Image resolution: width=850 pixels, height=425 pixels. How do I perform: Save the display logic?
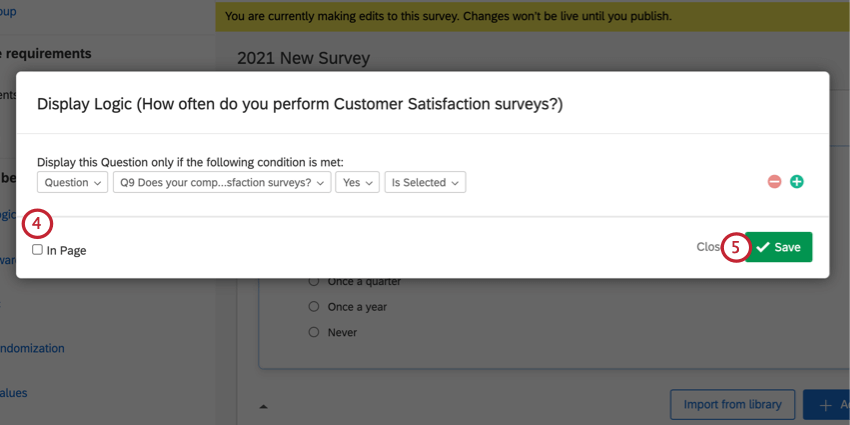[779, 247]
